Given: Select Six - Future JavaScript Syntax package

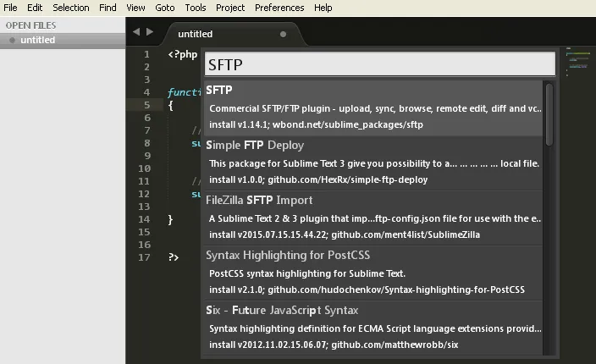Looking at the screenshot, I should point(373,328).
